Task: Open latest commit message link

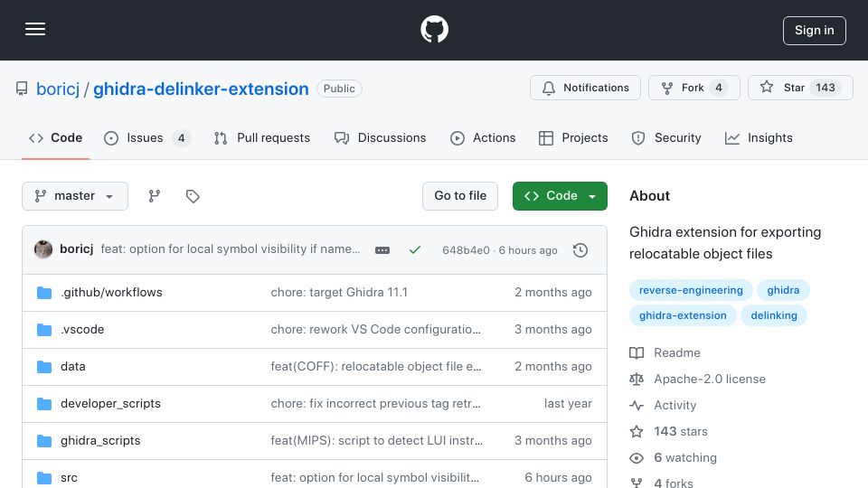Action: (231, 249)
